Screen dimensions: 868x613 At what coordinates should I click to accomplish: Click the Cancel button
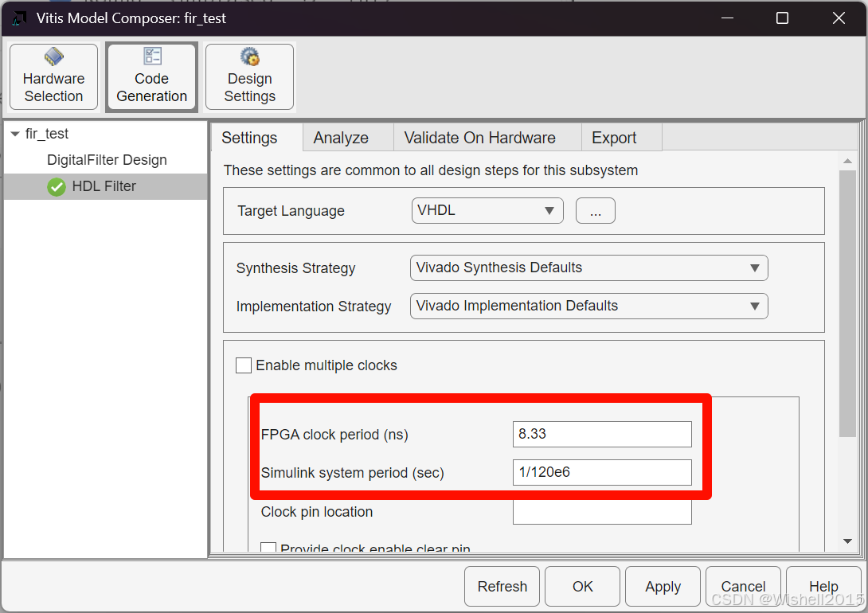pos(743,587)
